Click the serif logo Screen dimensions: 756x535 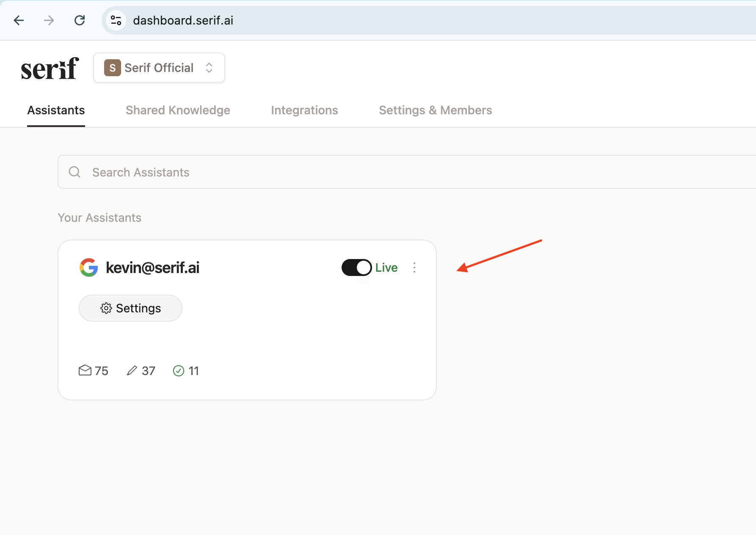point(50,69)
